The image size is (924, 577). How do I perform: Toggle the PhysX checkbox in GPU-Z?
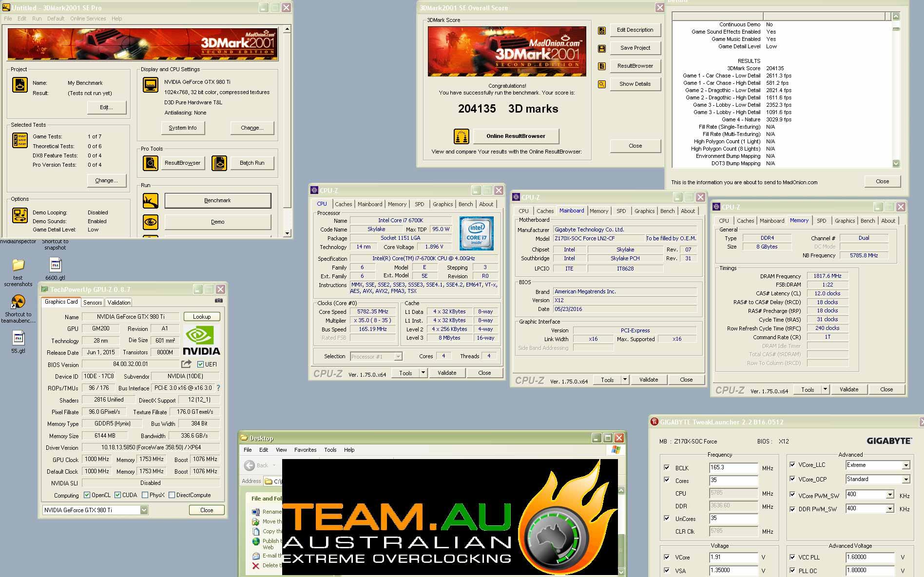tap(145, 495)
